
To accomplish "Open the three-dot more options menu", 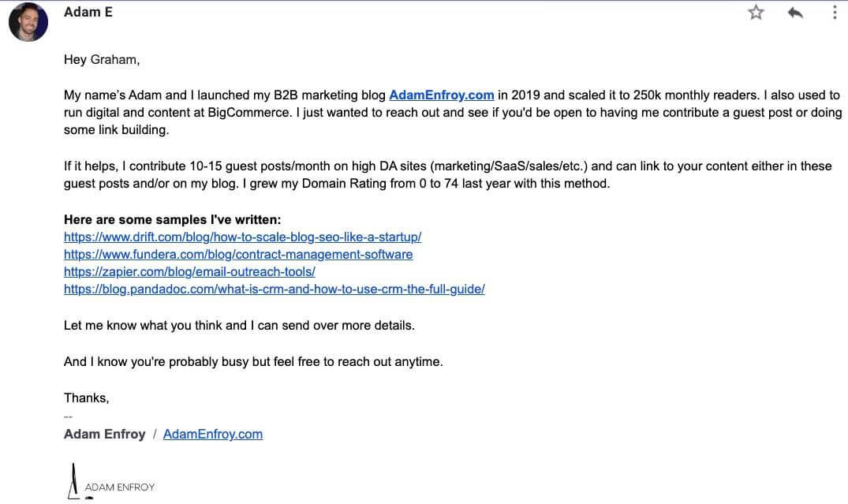I will (x=835, y=13).
